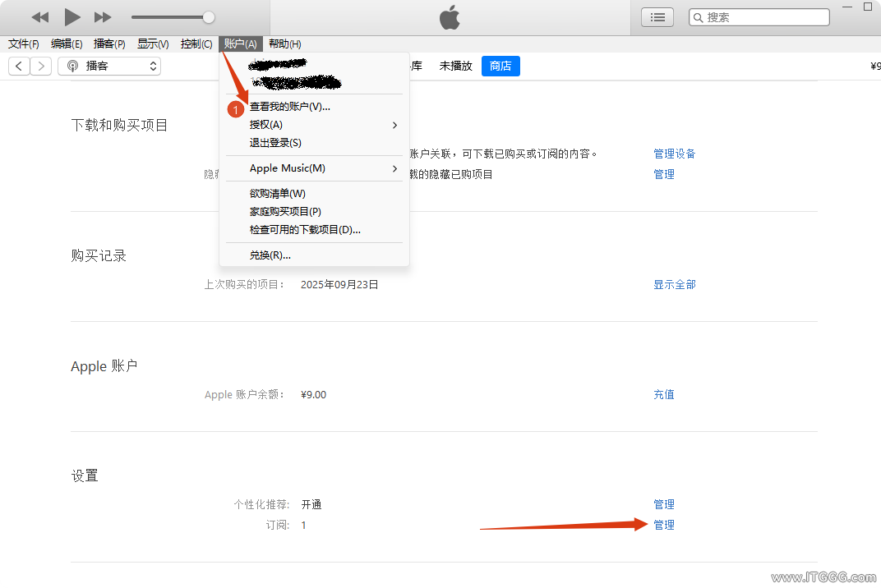The image size is (881, 588).
Task: Click the search magnifier icon
Action: point(698,17)
